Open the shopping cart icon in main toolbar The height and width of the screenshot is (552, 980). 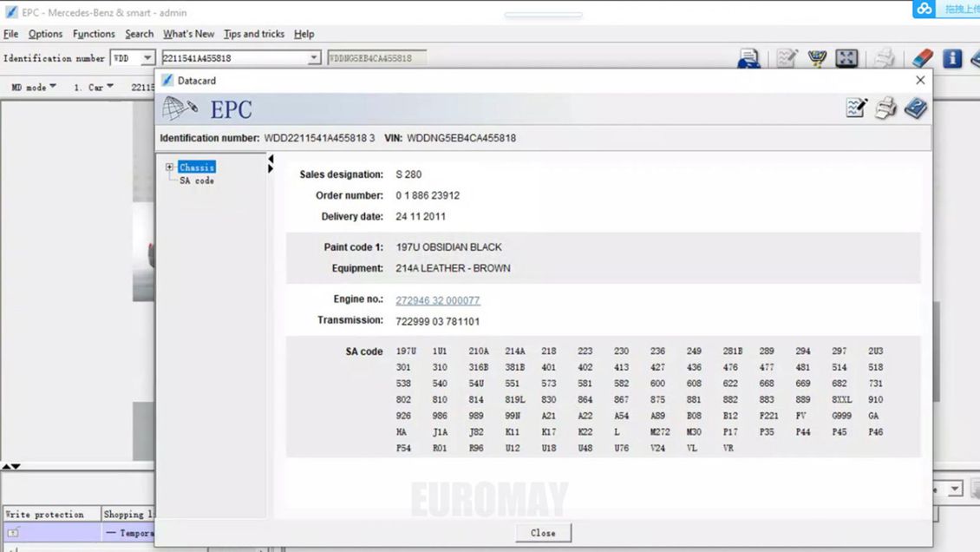click(817, 58)
